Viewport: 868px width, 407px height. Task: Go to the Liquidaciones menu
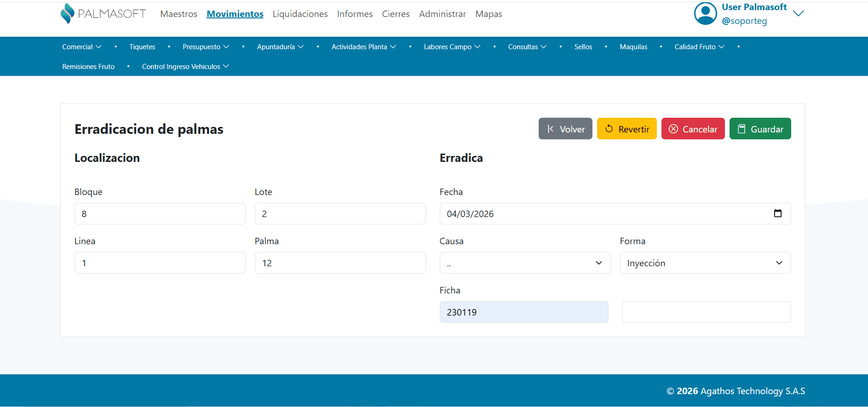point(300,14)
